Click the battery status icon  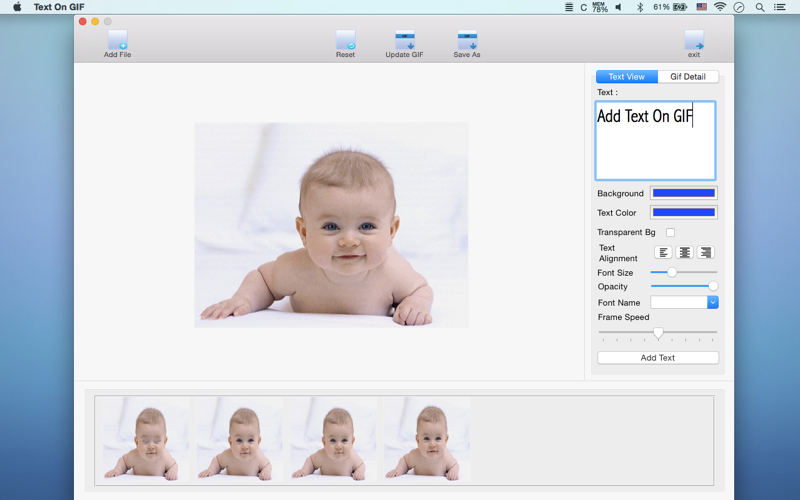click(x=680, y=7)
